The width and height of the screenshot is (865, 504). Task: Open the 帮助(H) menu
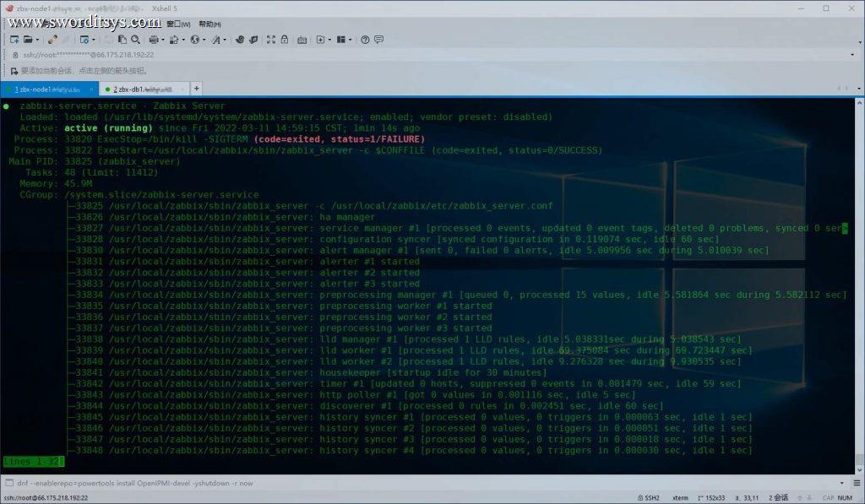click(209, 24)
